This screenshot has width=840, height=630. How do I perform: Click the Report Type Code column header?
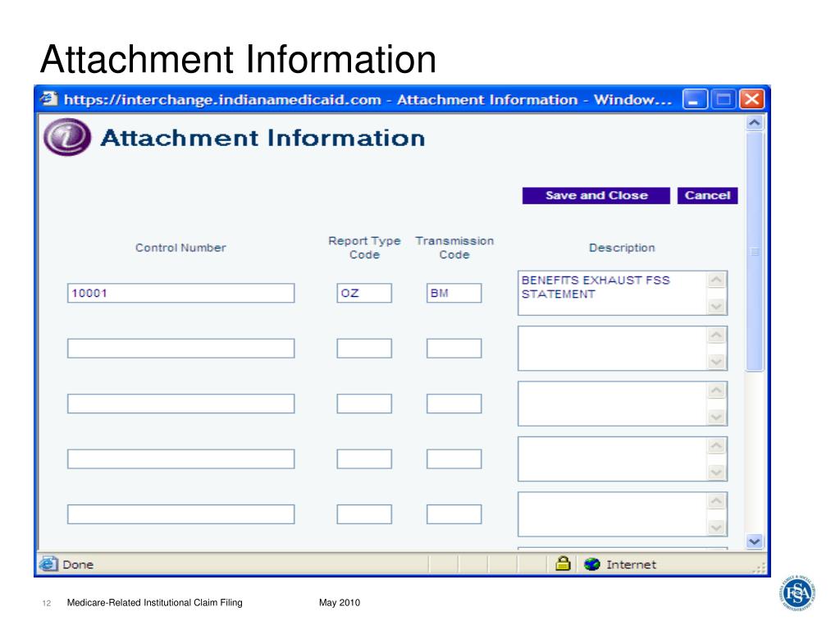click(364, 248)
